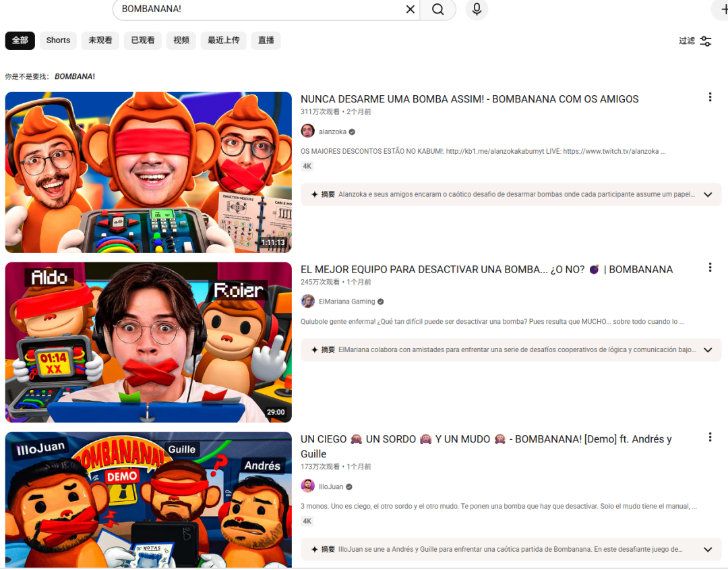Click the create plus button at the top right
Image resolution: width=728 pixels, height=570 pixels.
722,9
